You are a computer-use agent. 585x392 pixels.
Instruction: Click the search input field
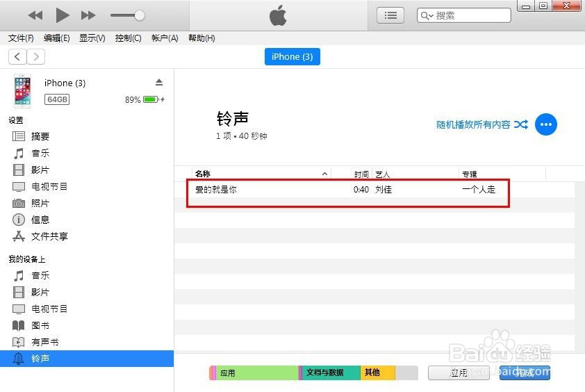463,15
